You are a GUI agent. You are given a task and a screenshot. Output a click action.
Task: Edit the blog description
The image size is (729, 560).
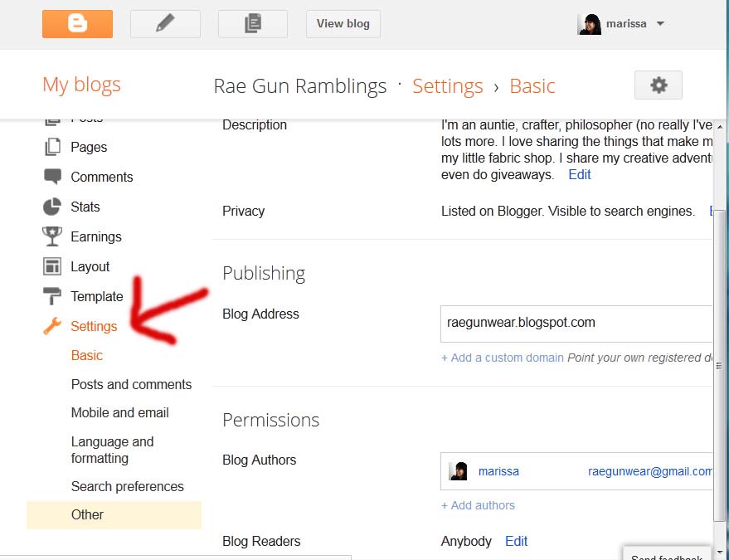pos(579,174)
